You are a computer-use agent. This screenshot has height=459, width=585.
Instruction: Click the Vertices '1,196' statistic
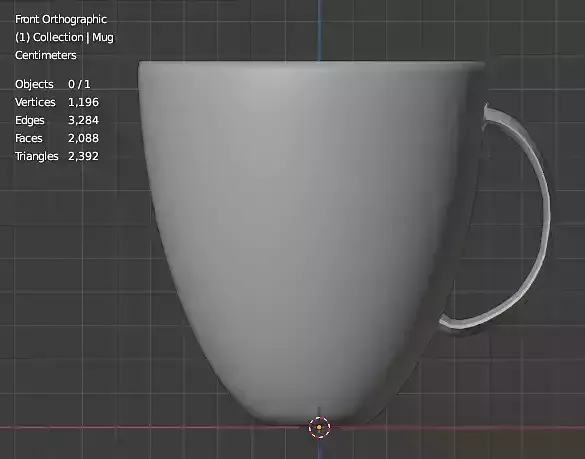[x=83, y=102]
